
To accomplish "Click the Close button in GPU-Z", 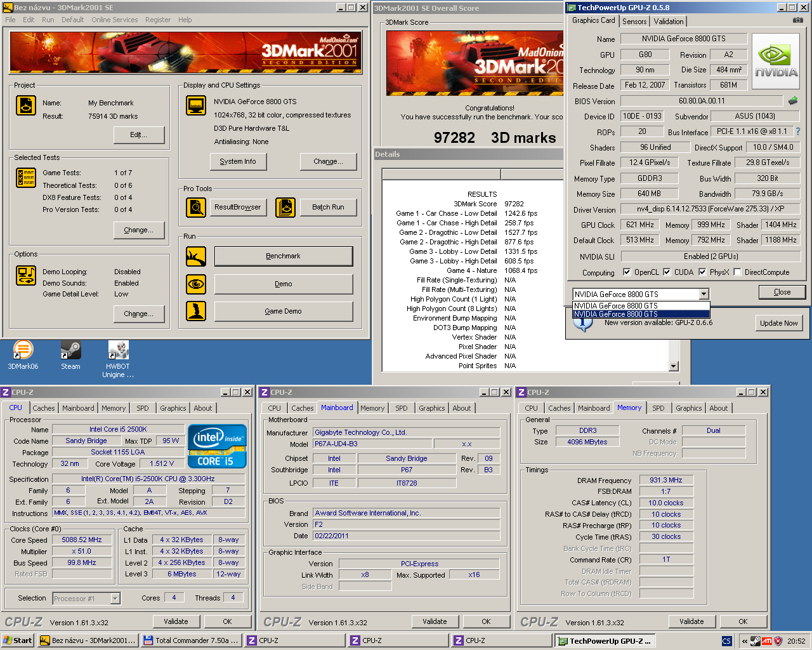I will pos(782,292).
